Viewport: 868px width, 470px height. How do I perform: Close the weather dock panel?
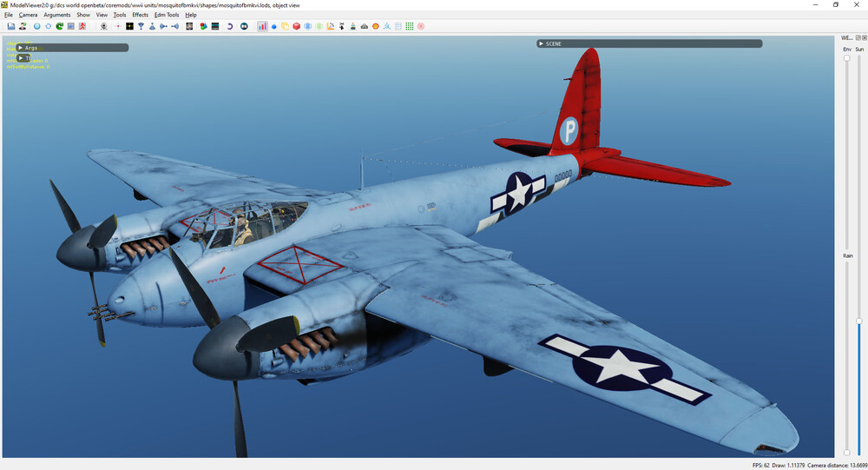coord(865,37)
